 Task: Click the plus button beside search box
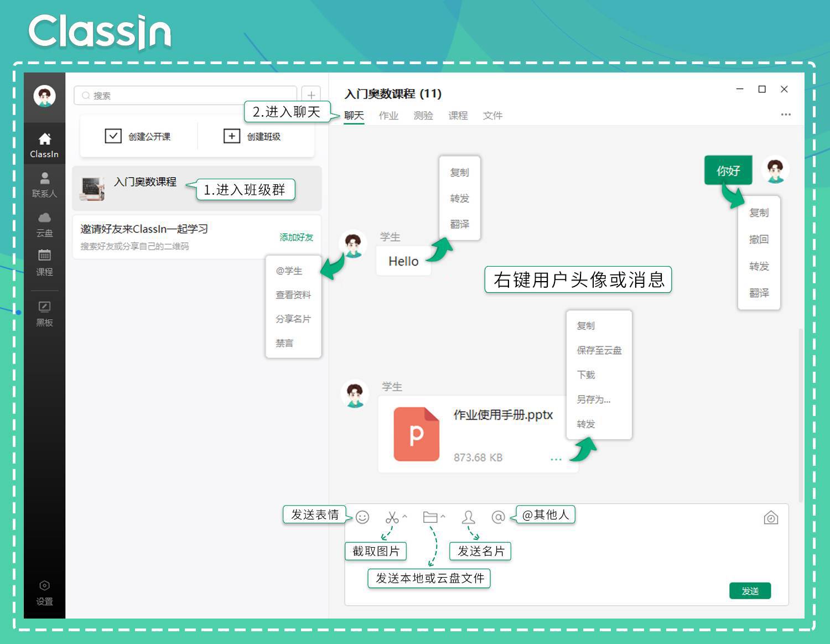coord(311,95)
